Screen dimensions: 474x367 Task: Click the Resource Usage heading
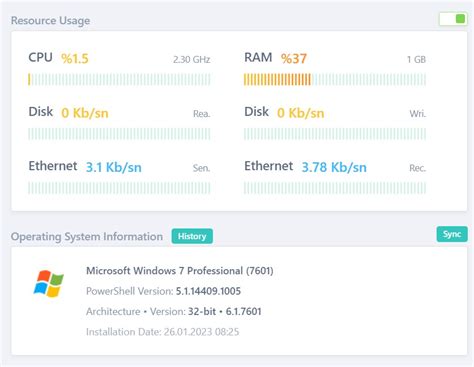pos(50,21)
